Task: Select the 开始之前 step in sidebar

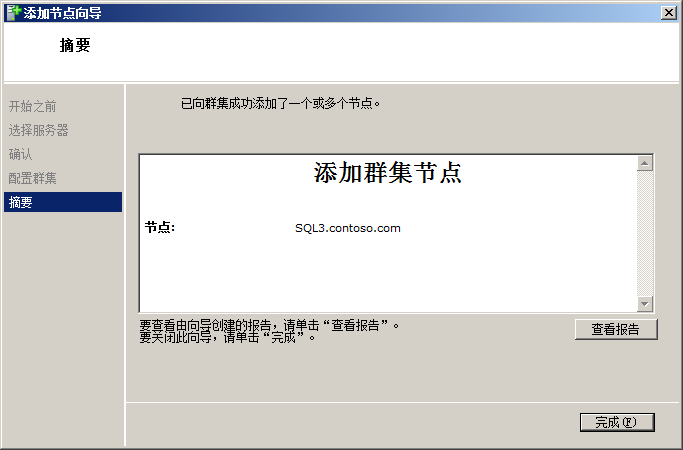Action: [33, 106]
